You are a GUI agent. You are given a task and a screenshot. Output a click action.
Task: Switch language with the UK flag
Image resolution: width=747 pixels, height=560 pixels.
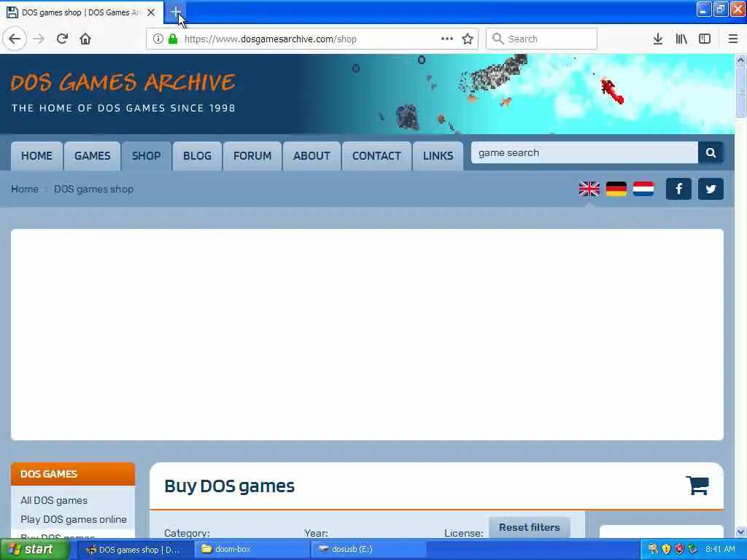tap(589, 189)
